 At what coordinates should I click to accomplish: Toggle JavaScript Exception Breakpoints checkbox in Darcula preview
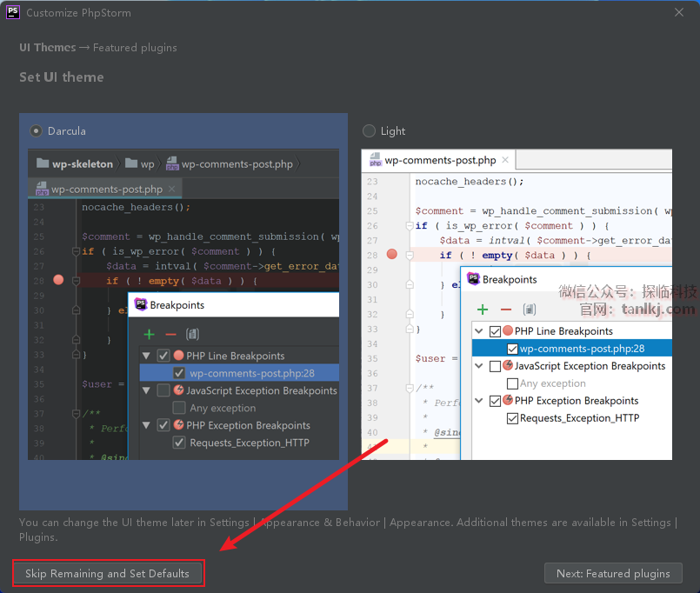coord(163,391)
